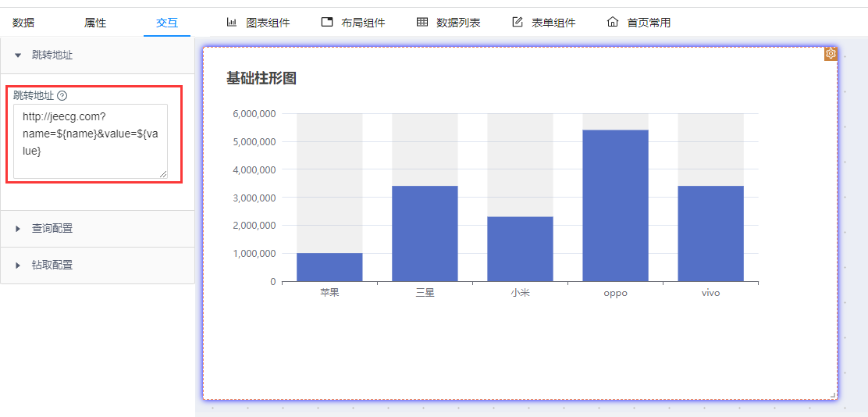Click the 三星 axis label
This screenshot has height=417, width=868.
click(x=425, y=293)
